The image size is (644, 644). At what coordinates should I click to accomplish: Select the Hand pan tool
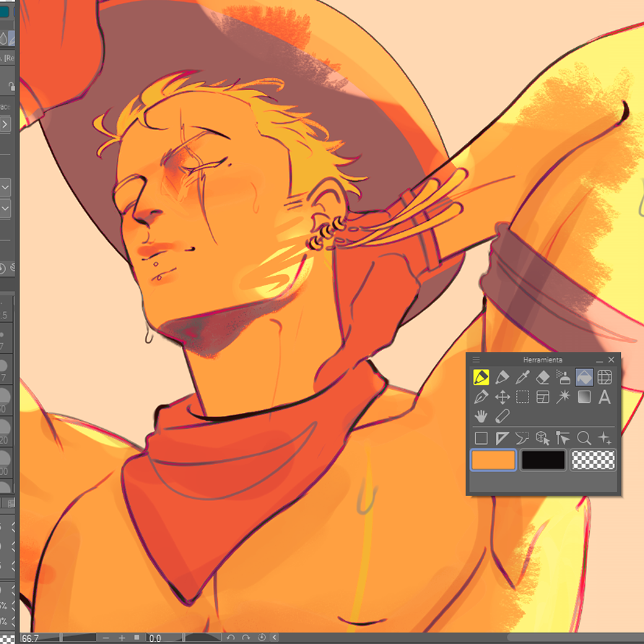point(481,417)
